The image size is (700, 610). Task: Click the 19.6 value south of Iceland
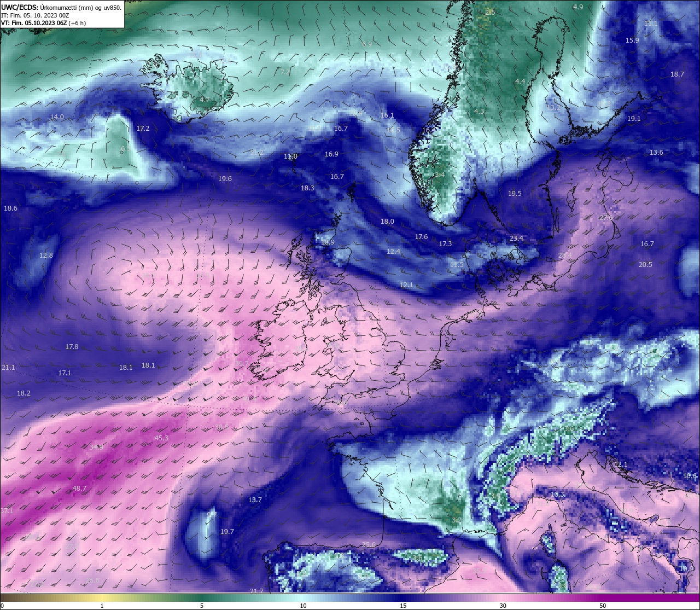tap(225, 178)
